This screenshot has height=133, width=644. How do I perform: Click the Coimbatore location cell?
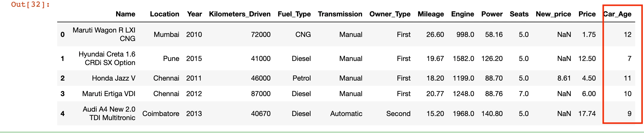pyautogui.click(x=161, y=114)
